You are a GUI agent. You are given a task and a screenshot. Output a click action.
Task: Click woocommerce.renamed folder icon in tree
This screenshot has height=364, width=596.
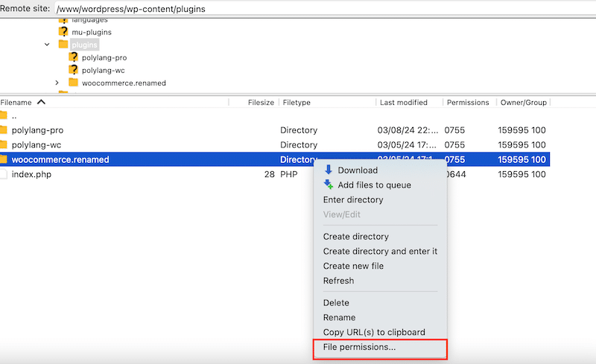click(x=73, y=83)
